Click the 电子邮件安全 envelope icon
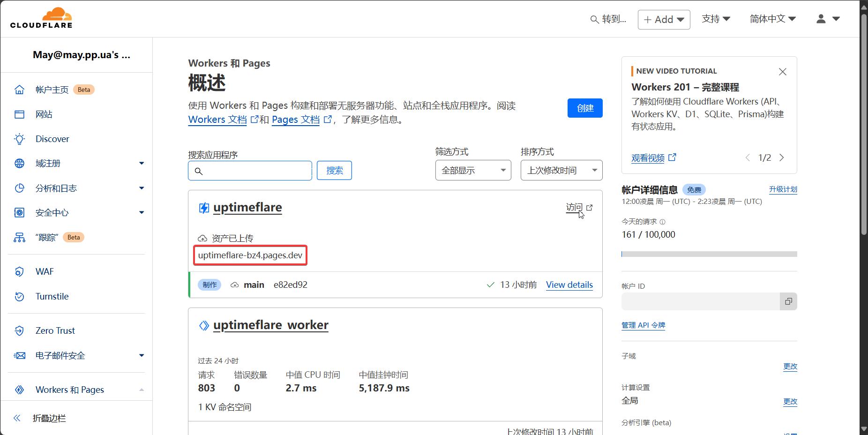The height and width of the screenshot is (435, 868). (x=19, y=355)
